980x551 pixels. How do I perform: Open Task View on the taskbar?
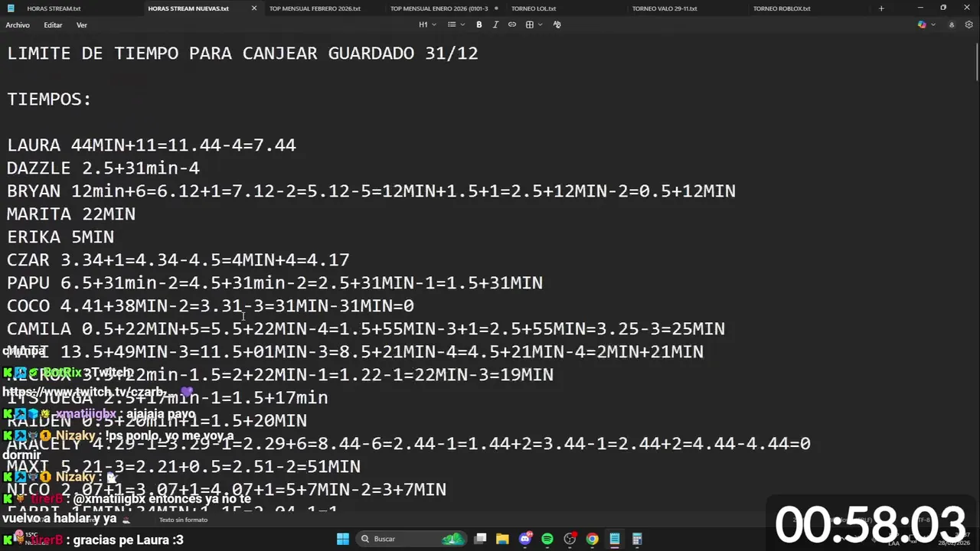(x=480, y=539)
